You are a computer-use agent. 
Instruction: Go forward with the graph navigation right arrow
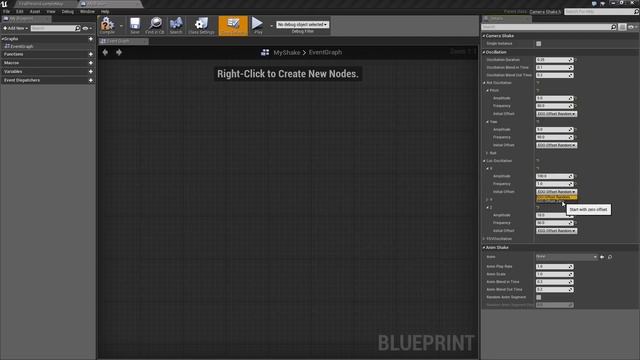point(119,52)
